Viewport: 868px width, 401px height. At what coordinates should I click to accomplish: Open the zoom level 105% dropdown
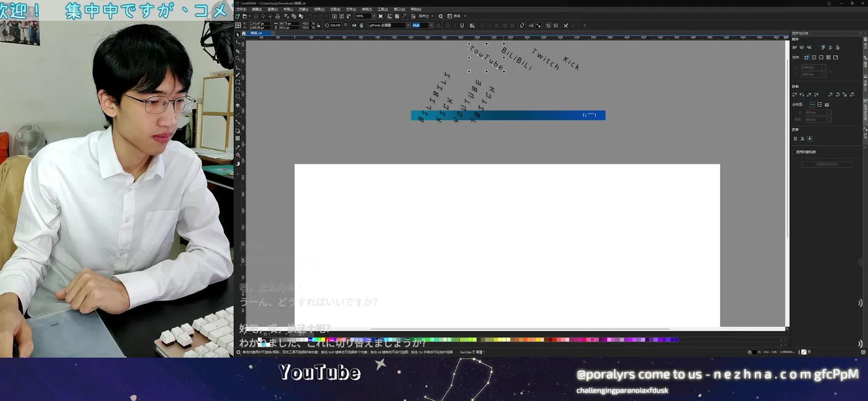(374, 16)
